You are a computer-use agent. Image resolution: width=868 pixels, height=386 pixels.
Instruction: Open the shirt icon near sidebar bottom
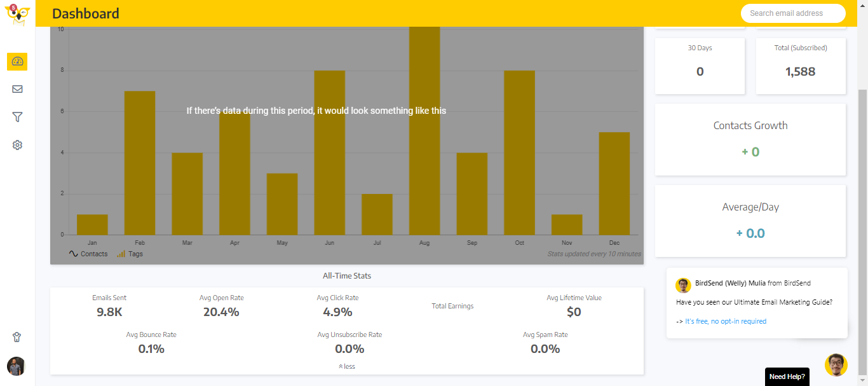tap(17, 337)
